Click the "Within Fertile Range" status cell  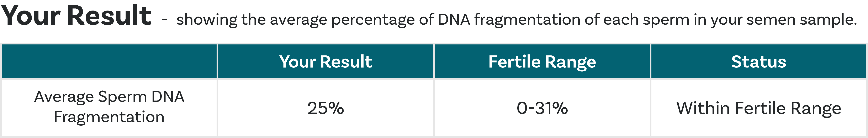coord(758,108)
